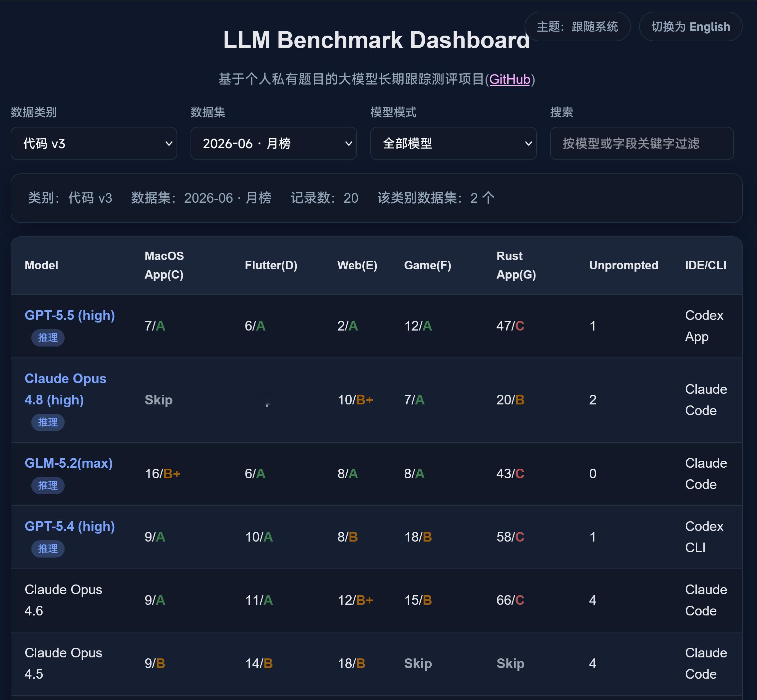Click the Flutter(D) column header
This screenshot has height=700, width=757.
[x=271, y=265]
